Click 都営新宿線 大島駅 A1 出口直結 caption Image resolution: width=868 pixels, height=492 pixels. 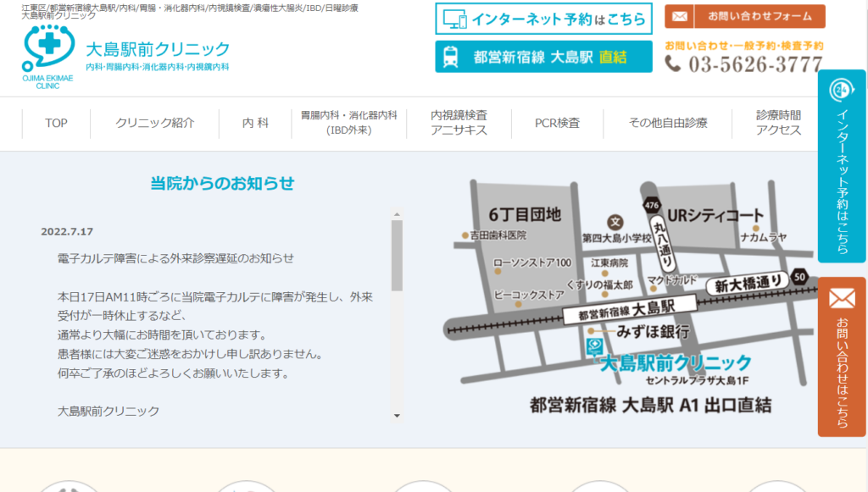[650, 406]
